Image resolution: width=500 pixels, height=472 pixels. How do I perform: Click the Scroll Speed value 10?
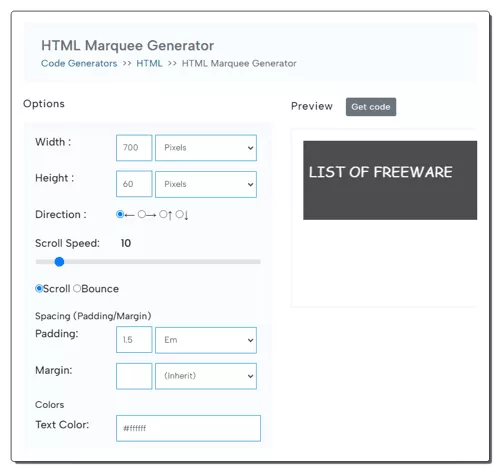click(x=126, y=243)
